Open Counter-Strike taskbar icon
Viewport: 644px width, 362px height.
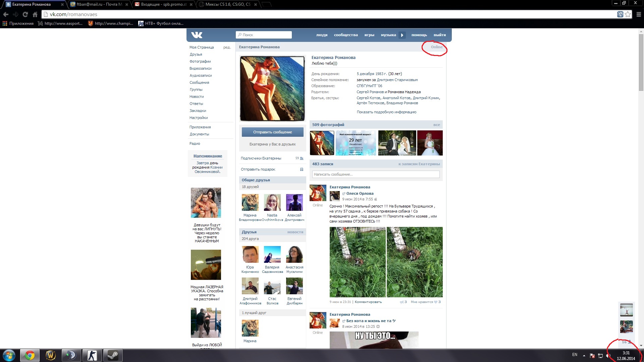pos(92,355)
